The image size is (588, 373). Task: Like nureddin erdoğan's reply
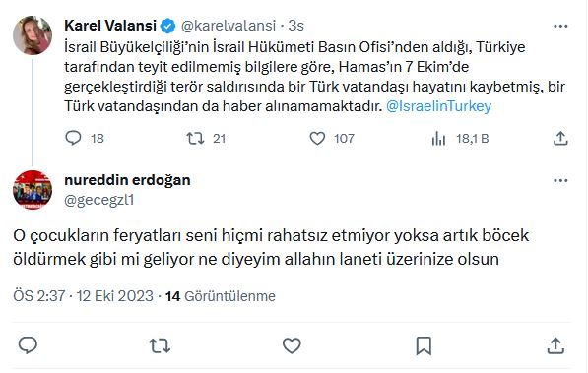292,345
